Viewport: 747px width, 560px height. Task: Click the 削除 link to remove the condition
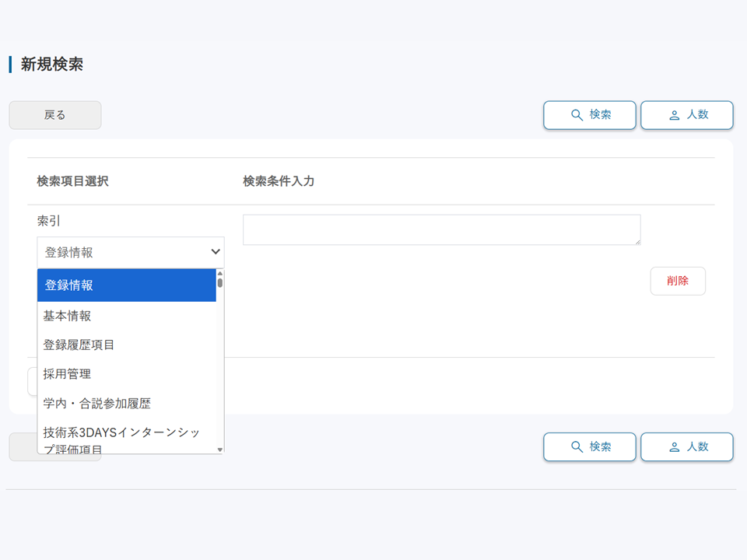tap(677, 281)
